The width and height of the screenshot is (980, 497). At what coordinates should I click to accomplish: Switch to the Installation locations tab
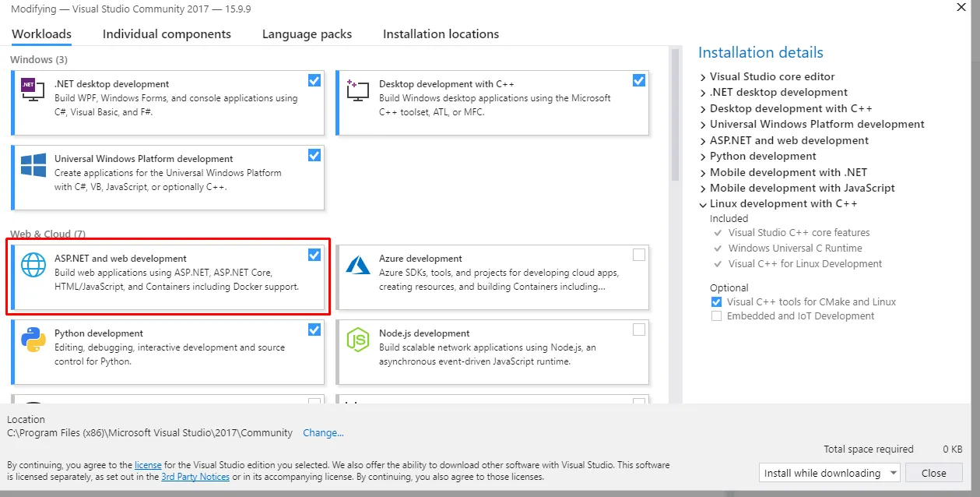click(x=441, y=34)
